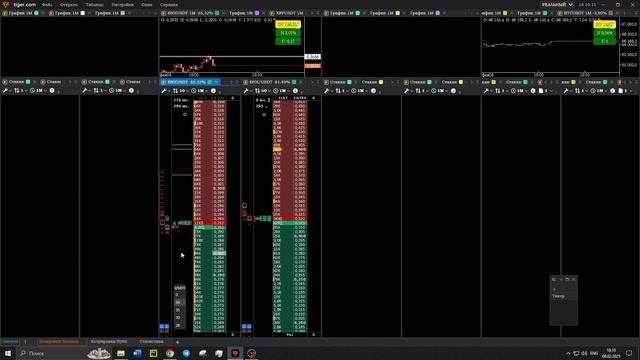This screenshot has width=640, height=360.
Task: Toggle the green circle indicator in BNX/USDT order book
Action: 264,115
